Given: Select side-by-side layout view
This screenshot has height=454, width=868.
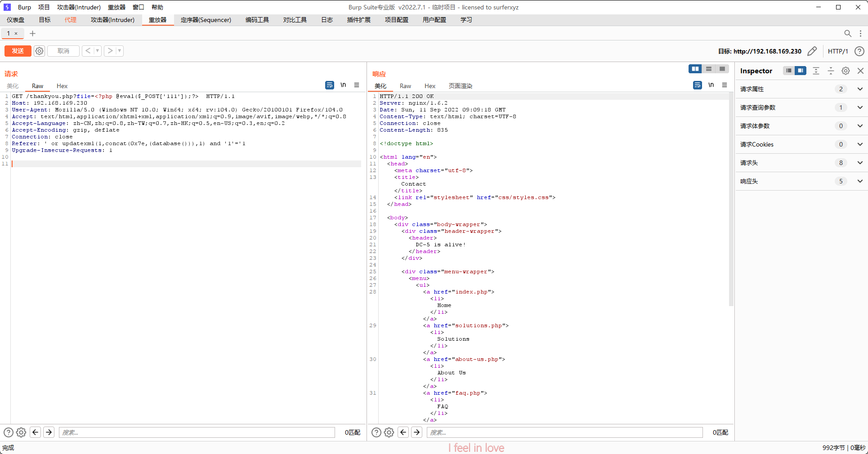Looking at the screenshot, I should 695,69.
